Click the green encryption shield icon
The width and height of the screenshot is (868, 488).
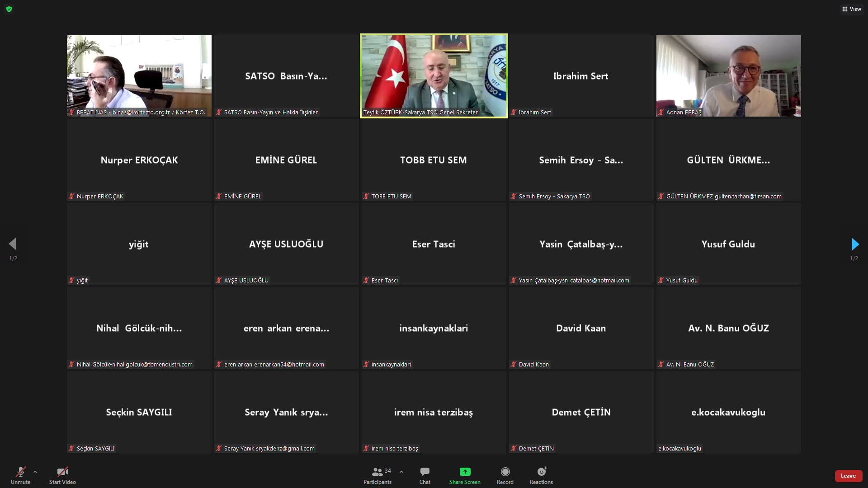click(x=9, y=9)
